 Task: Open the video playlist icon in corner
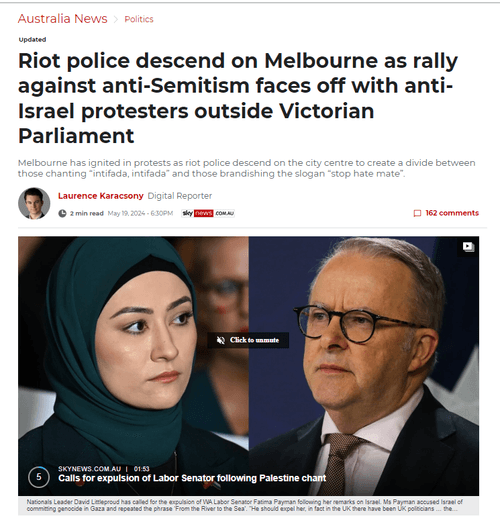(x=468, y=247)
